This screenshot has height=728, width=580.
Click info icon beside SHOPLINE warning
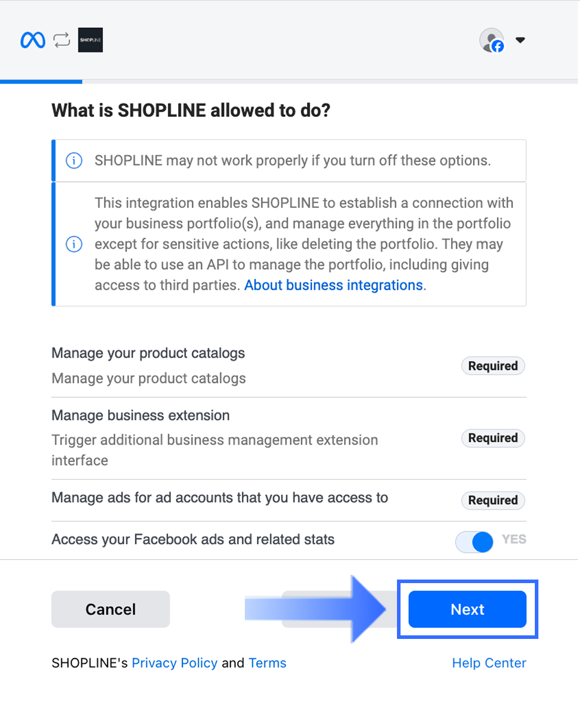click(74, 161)
